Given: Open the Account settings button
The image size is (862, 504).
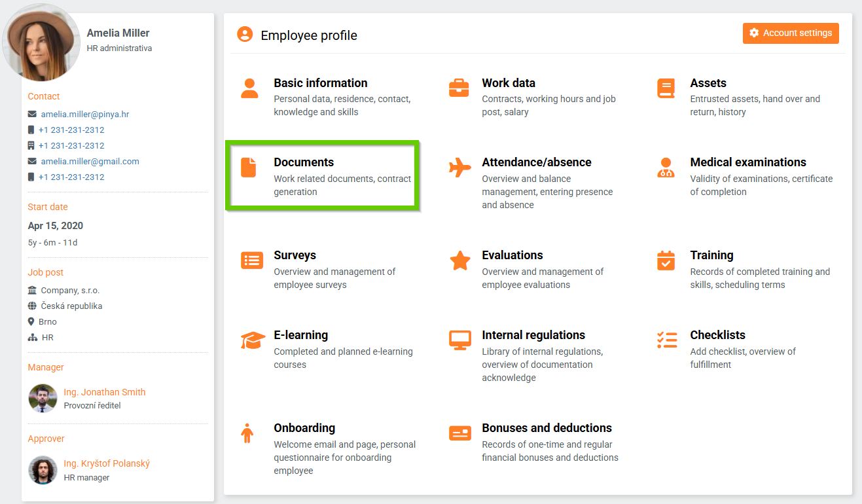Looking at the screenshot, I should pyautogui.click(x=791, y=33).
